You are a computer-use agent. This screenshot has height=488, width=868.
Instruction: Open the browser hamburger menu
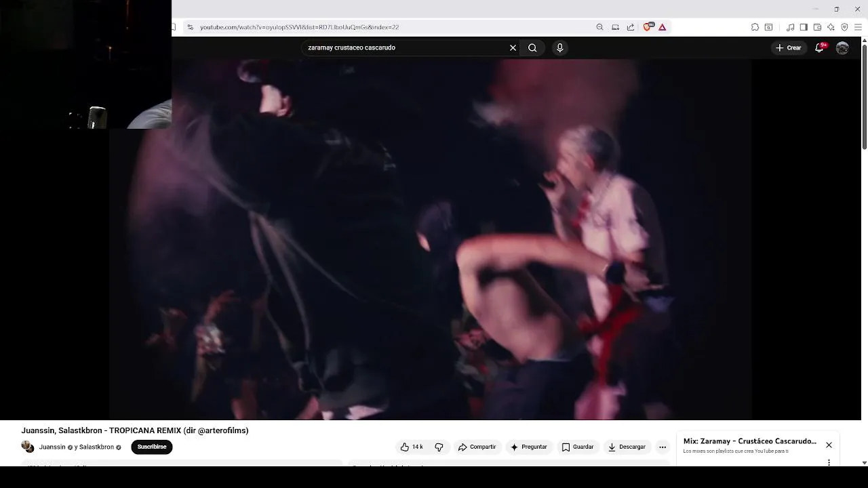point(858,27)
